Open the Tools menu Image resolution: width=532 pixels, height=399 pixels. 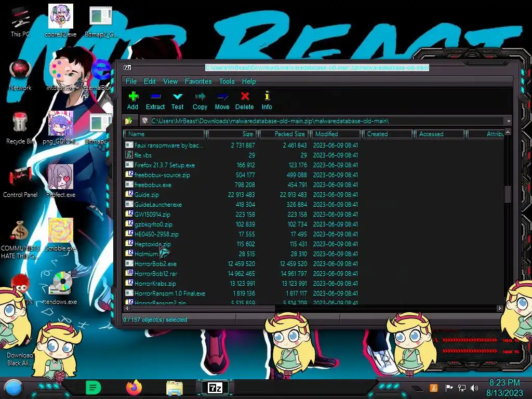coord(227,82)
